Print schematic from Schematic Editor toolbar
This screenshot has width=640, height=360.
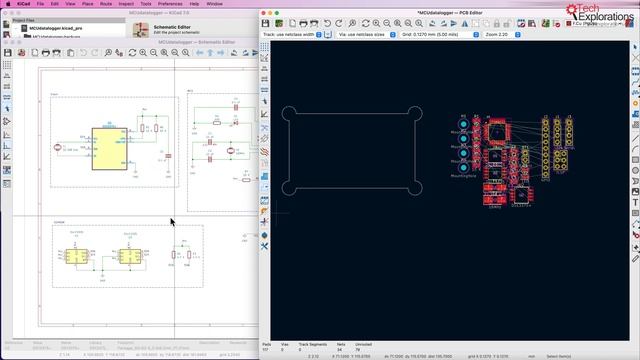[46, 53]
